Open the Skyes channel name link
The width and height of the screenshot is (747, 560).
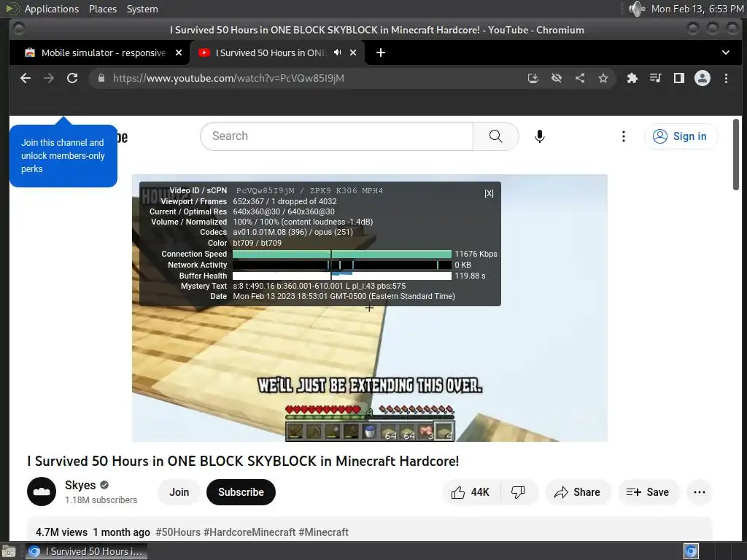click(80, 485)
